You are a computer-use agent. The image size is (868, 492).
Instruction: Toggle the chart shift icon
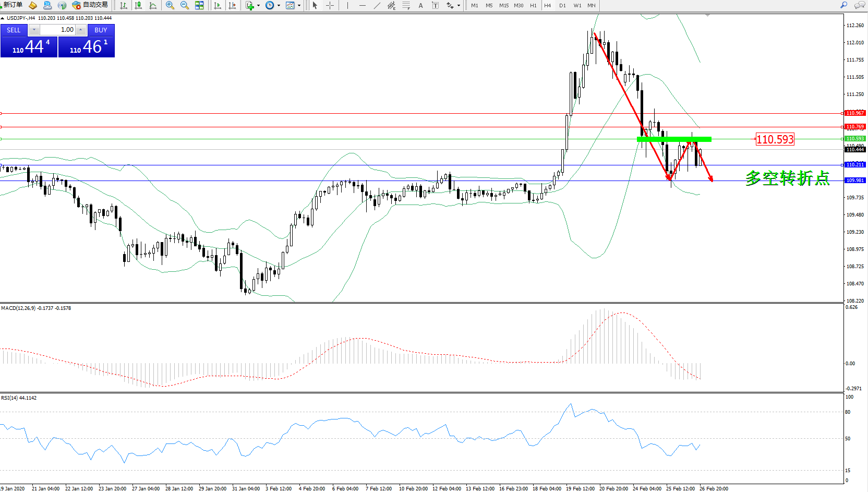coord(232,5)
